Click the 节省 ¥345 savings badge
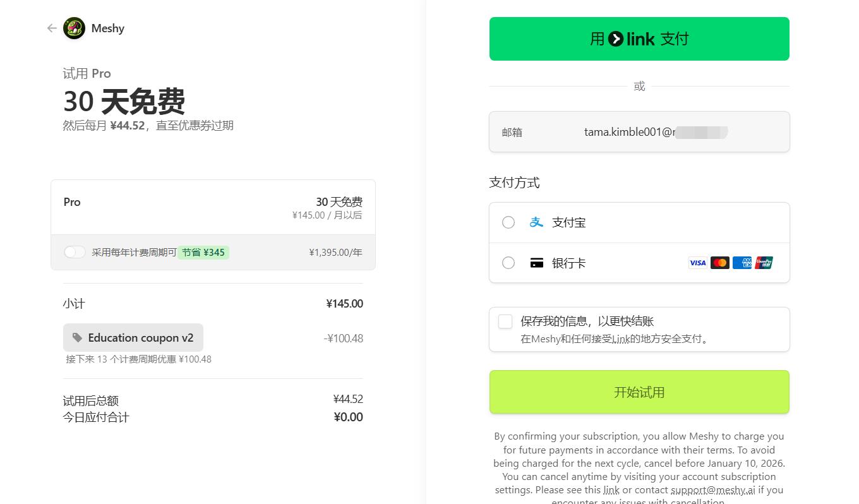859x504 pixels. pyautogui.click(x=203, y=253)
